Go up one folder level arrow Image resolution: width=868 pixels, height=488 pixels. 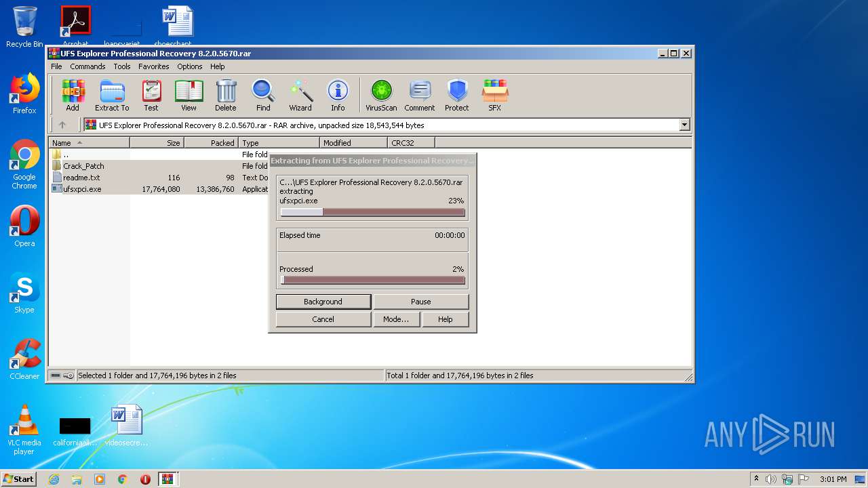tap(62, 125)
